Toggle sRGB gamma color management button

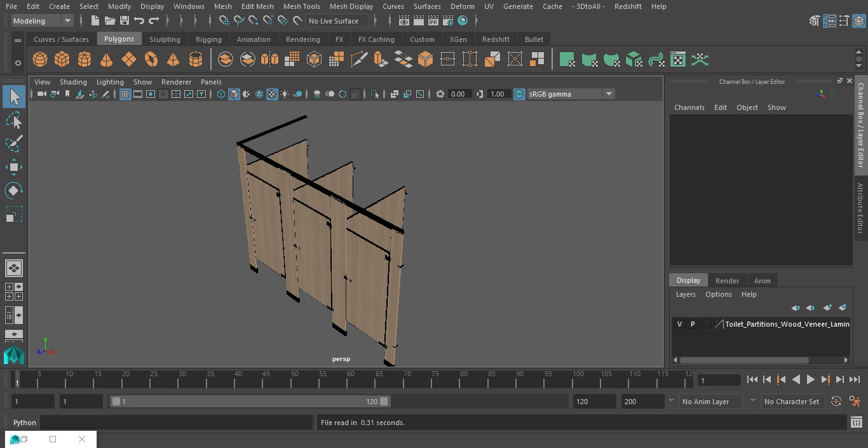pyautogui.click(x=519, y=94)
